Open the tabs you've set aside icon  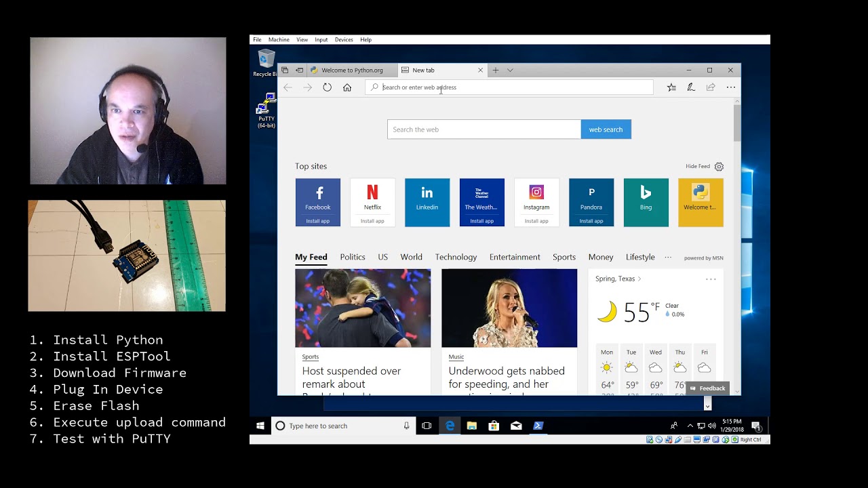285,70
